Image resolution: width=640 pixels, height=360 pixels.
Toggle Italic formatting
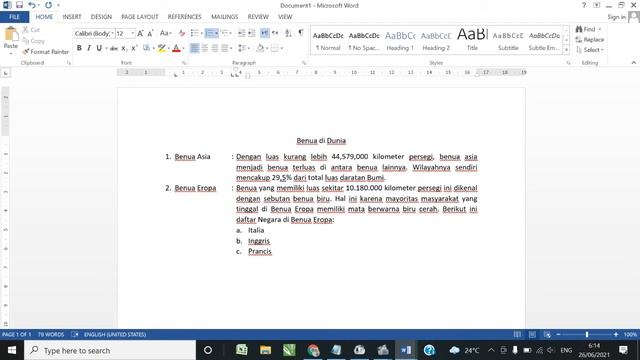(89, 48)
